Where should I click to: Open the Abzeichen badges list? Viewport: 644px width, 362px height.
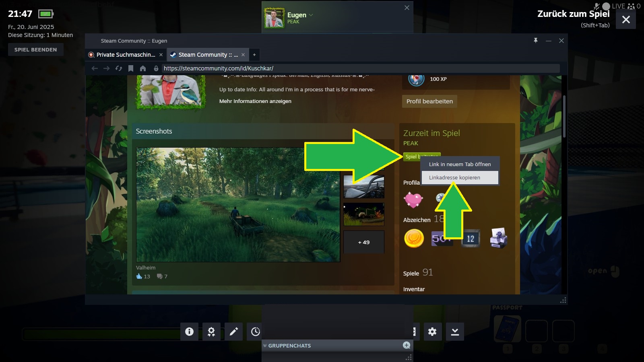[x=417, y=220]
